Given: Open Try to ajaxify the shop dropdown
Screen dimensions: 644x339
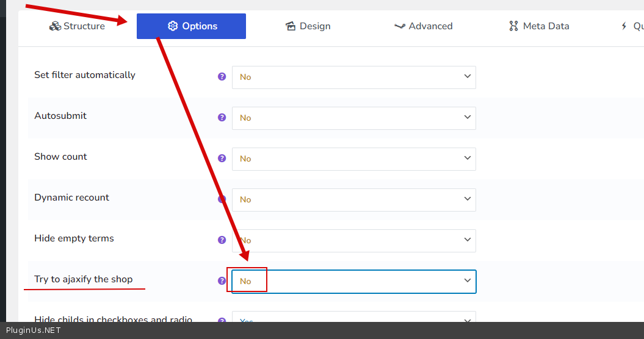Looking at the screenshot, I should click(x=353, y=281).
